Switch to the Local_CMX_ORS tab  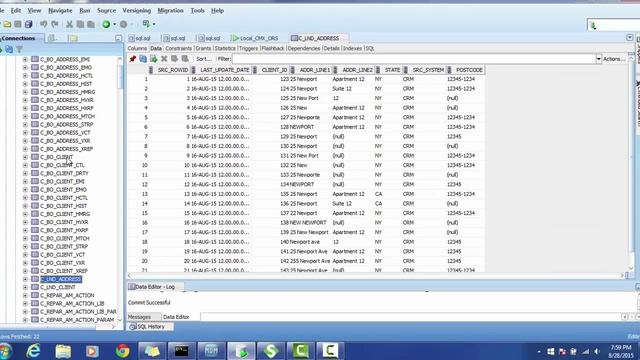[255, 38]
